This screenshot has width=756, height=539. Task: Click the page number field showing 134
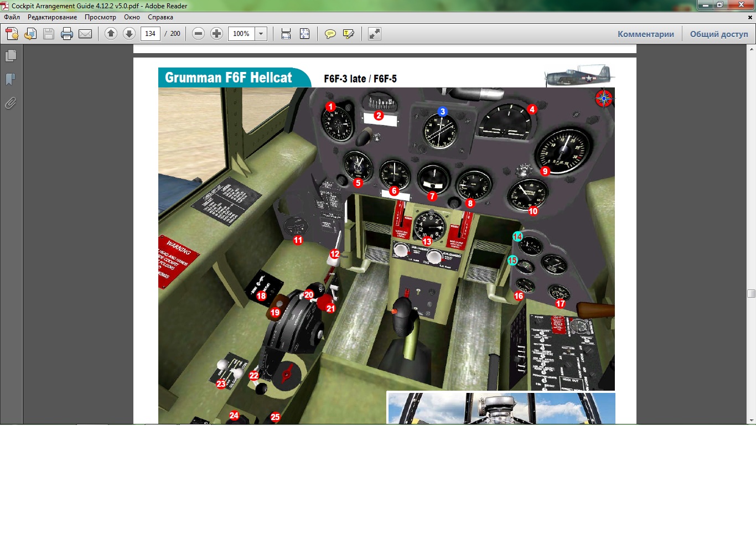pos(151,34)
